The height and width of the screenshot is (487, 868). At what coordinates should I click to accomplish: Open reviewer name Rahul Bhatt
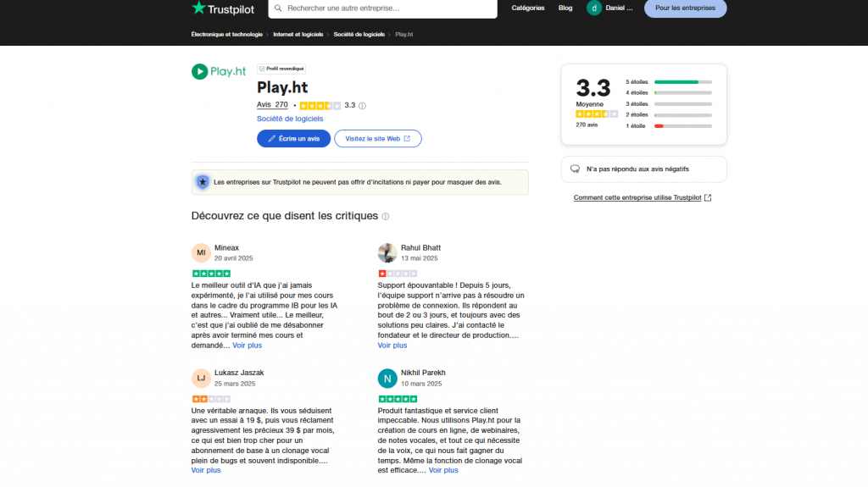[420, 248]
